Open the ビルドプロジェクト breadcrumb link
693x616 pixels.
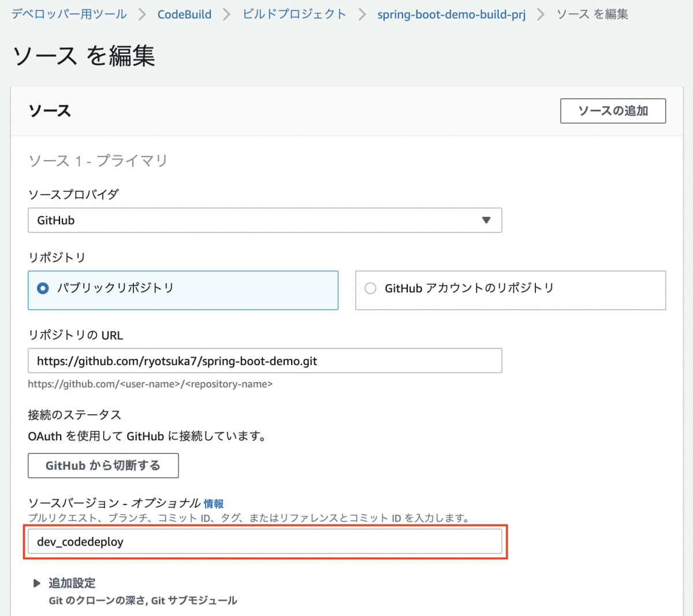(295, 14)
